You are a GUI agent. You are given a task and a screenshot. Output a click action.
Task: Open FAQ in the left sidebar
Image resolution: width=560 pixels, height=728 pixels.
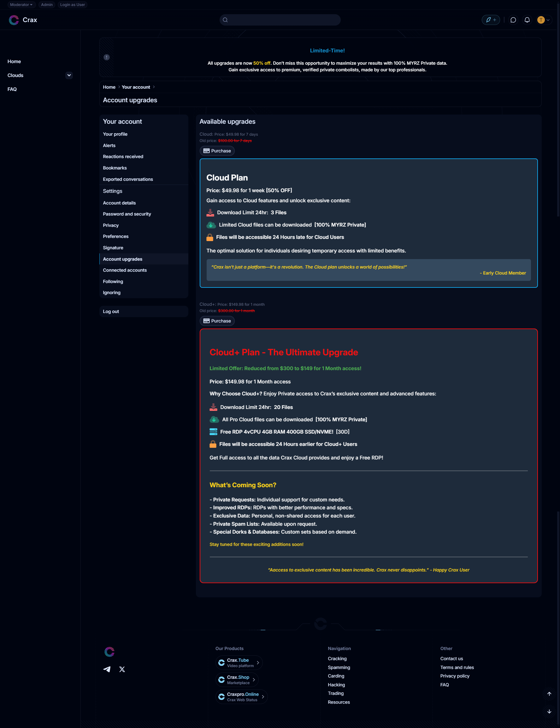tap(12, 89)
